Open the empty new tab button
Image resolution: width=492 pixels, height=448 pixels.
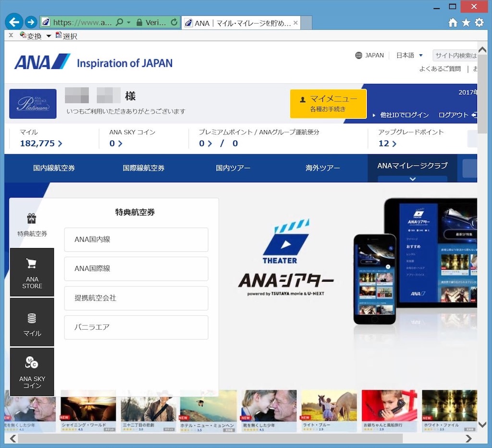pyautogui.click(x=306, y=23)
